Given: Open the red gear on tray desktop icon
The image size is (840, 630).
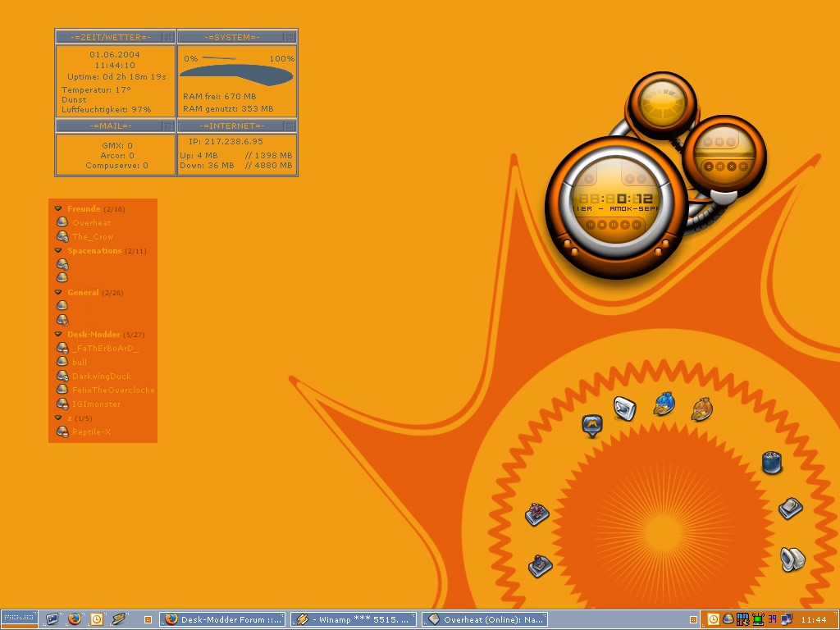Looking at the screenshot, I should point(537,514).
